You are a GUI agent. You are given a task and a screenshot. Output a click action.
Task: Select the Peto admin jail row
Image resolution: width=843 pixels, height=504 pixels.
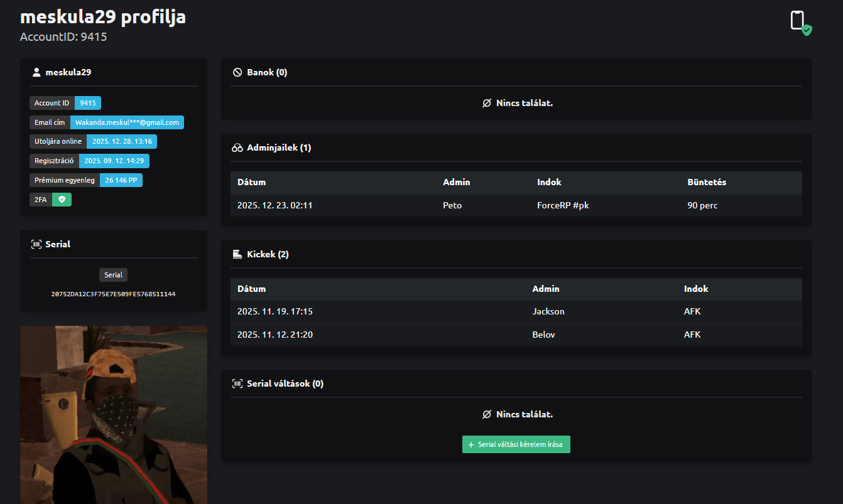pos(515,205)
